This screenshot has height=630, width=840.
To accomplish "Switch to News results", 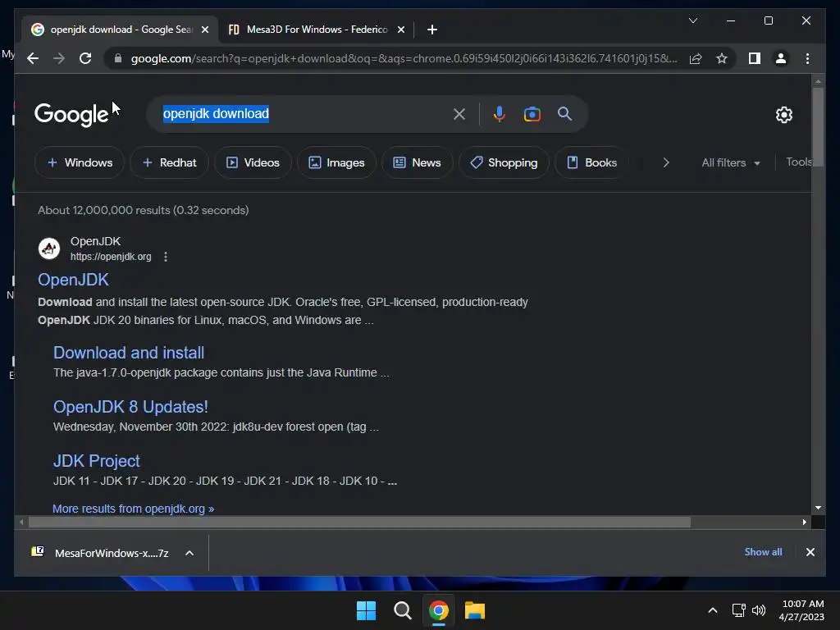I will (x=418, y=162).
